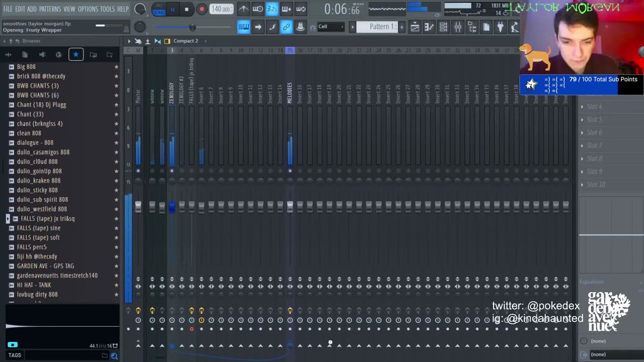Viewport: 644px width, 362px height.
Task: Pause playback
Action: click(x=173, y=9)
